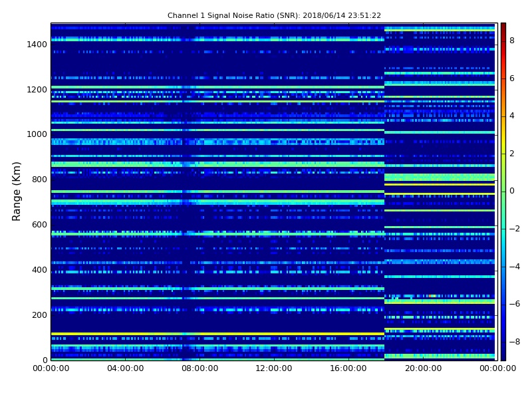The height and width of the screenshot is (399, 532).
Task: Click the 200 range tick label
Action: (x=39, y=315)
